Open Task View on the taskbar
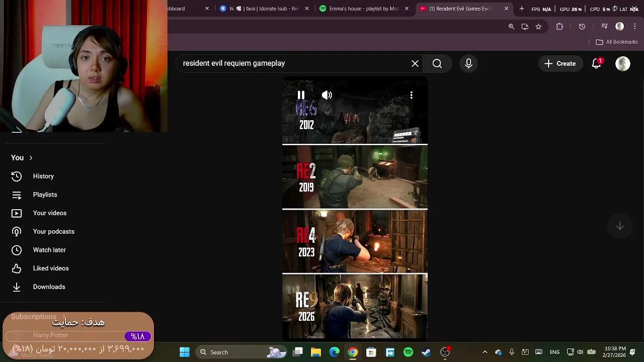 [298, 352]
